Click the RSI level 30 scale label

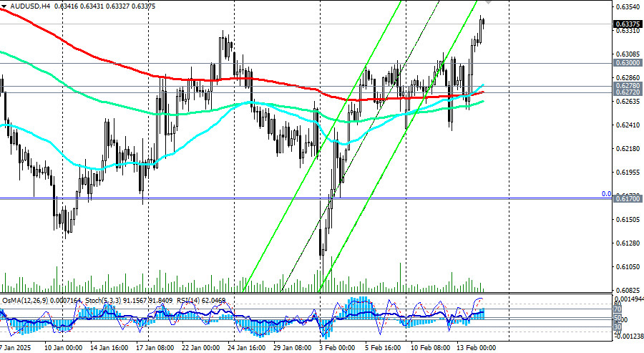(618, 327)
